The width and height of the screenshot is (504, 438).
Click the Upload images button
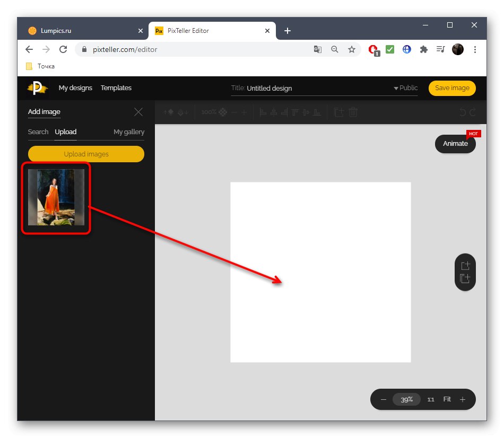click(x=86, y=154)
